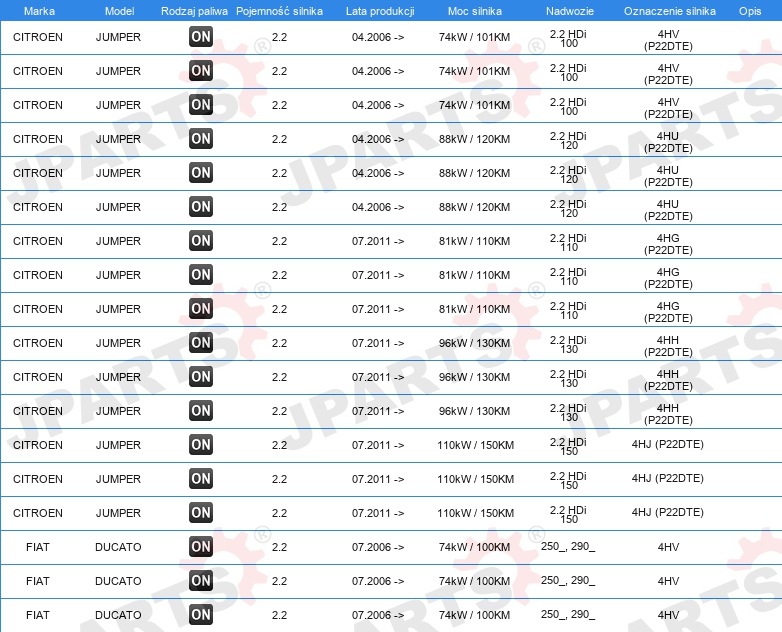Viewport: 782px width, 632px height.
Task: Click FIAT in the first DUCATO row
Action: 38,547
